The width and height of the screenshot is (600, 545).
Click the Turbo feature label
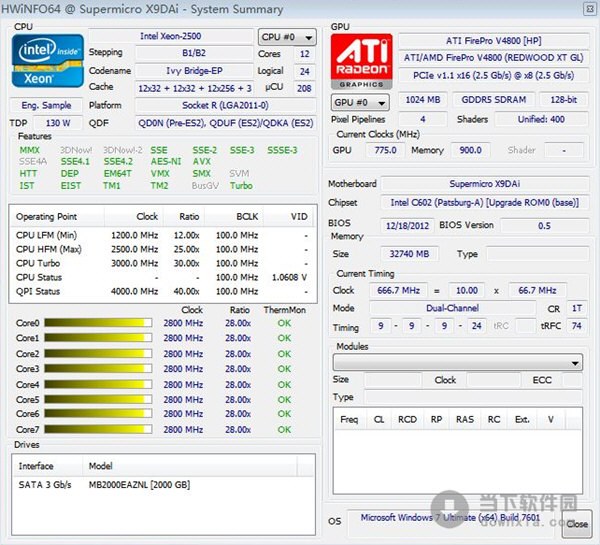point(241,186)
